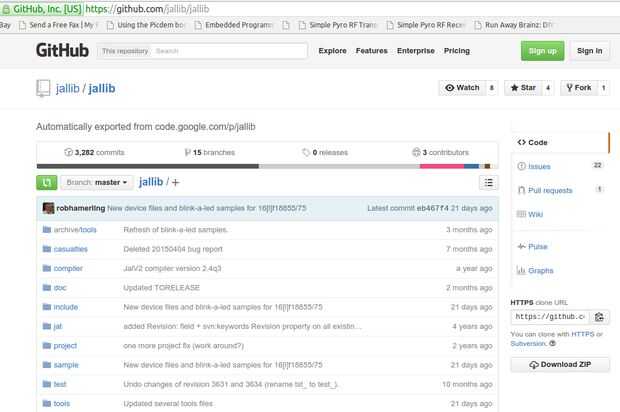
Task: Open latest commit eb467f4 link
Action: 433,208
